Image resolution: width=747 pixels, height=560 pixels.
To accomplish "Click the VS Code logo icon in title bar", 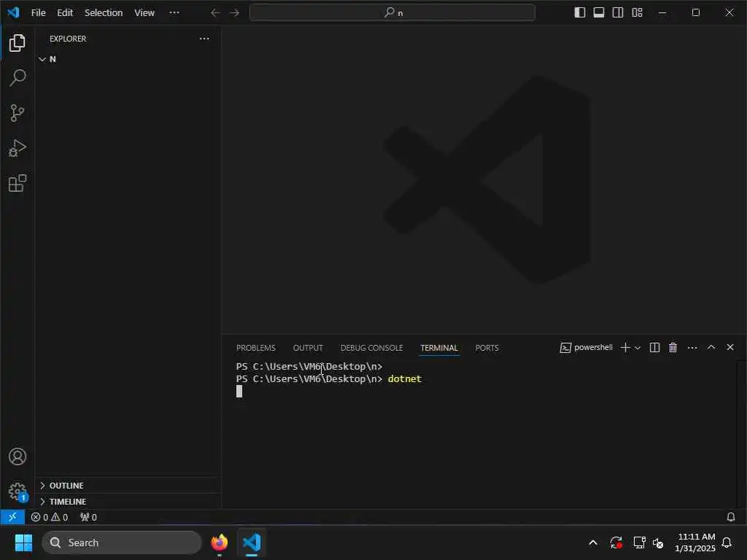I will pyautogui.click(x=13, y=12).
